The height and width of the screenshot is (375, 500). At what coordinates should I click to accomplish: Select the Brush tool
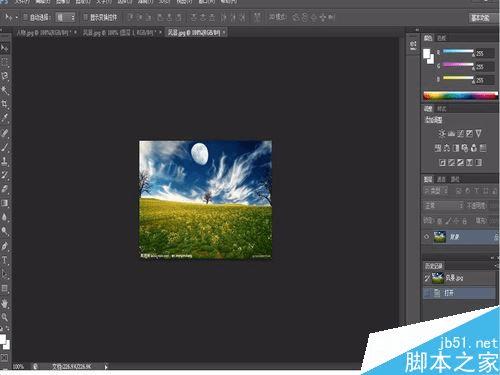click(5, 147)
